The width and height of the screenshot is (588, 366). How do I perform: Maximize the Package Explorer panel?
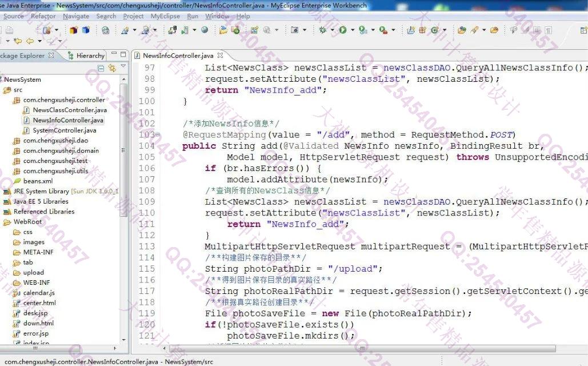pos(123,54)
